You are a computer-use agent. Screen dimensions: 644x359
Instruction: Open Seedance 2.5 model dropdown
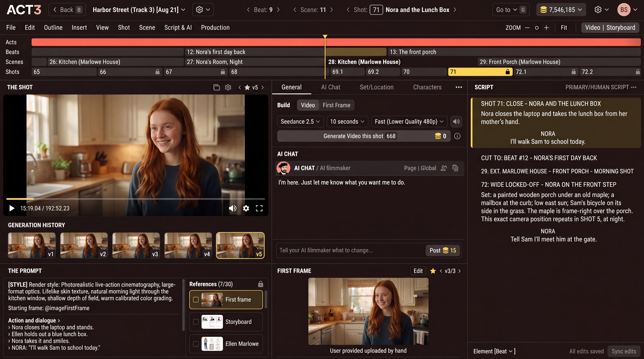point(300,122)
